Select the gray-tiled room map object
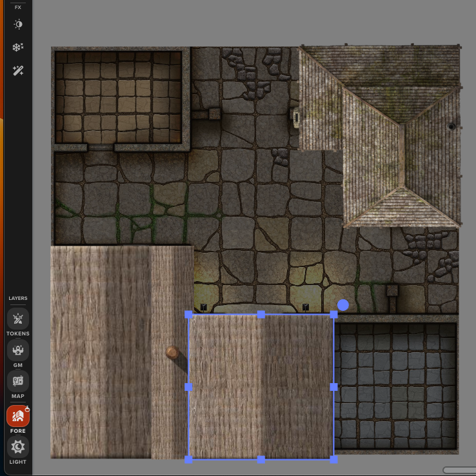 tap(396, 384)
